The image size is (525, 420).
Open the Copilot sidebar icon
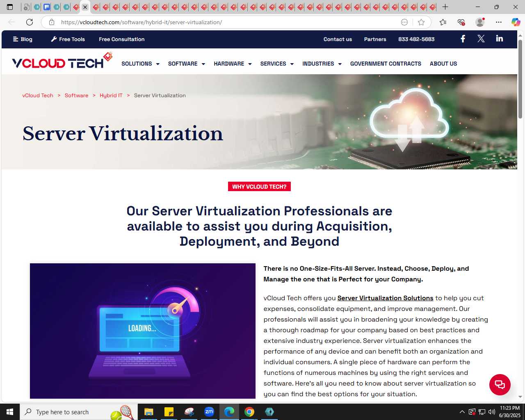[516, 22]
